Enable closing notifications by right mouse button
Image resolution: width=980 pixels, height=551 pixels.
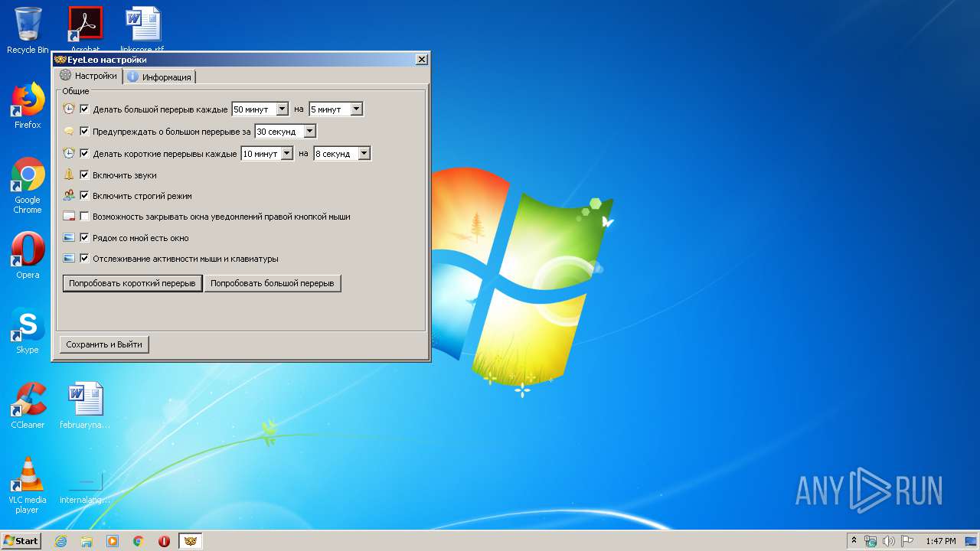coord(84,217)
